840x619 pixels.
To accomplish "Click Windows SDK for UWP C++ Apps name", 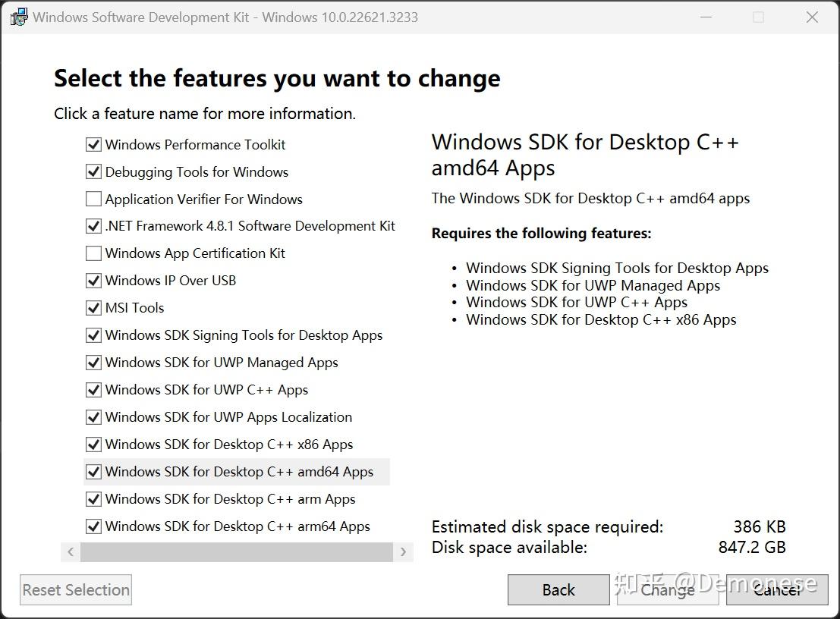I will click(x=206, y=390).
